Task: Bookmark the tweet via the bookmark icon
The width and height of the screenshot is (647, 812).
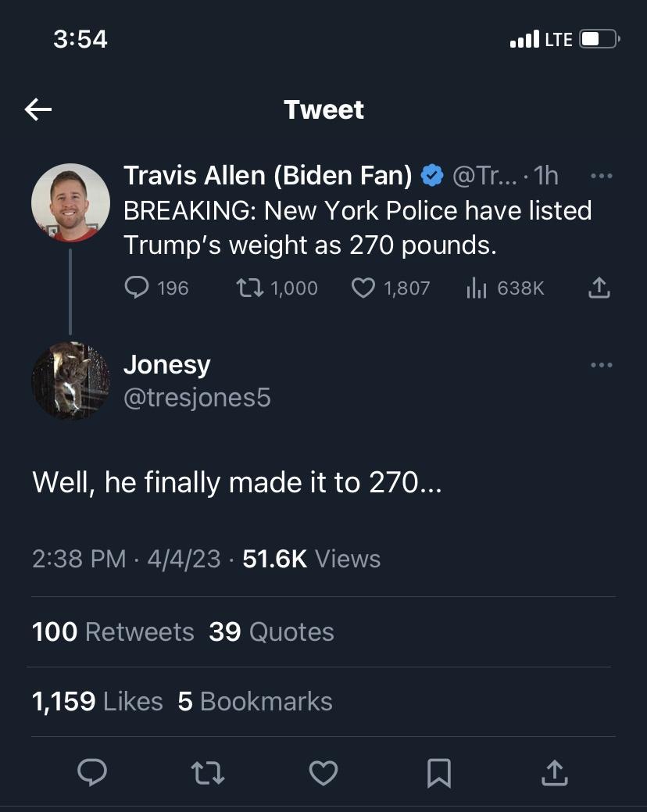Action: pyautogui.click(x=439, y=774)
